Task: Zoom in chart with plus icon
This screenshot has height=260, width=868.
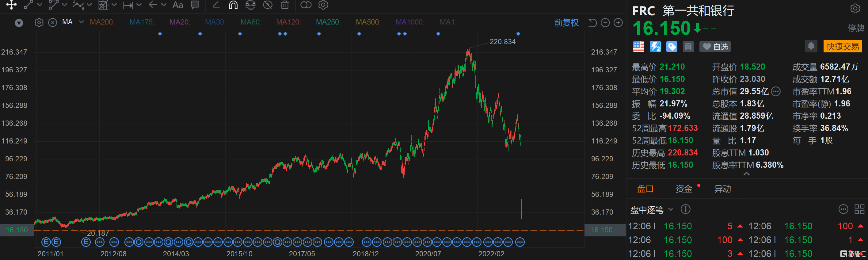Action: click(618, 23)
